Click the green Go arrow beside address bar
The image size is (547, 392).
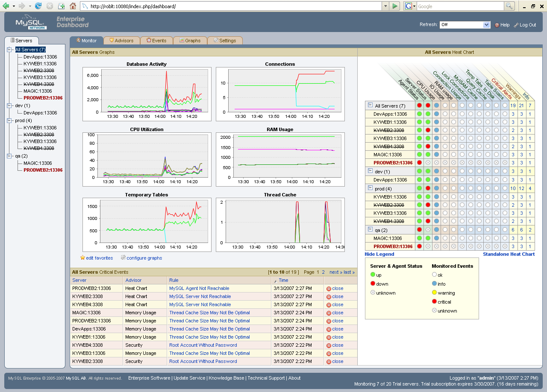396,6
